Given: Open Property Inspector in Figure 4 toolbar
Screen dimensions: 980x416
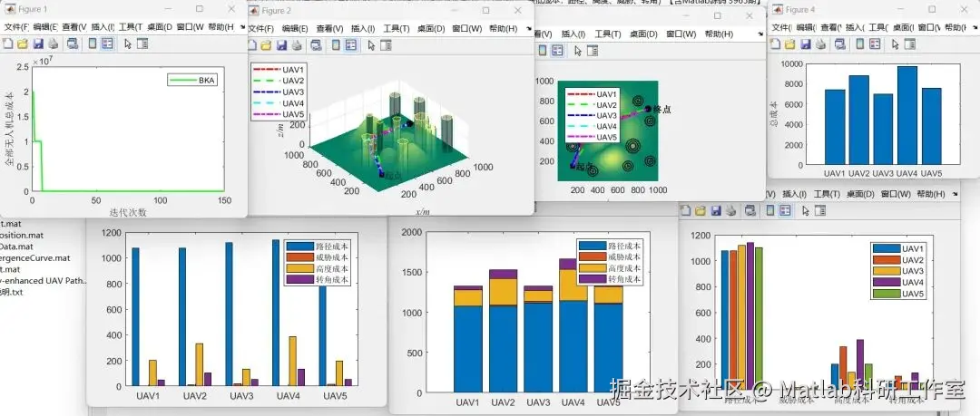Looking at the screenshot, I should pyautogui.click(x=909, y=44).
